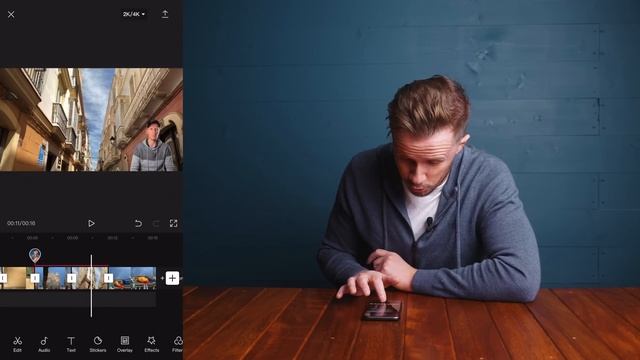The width and height of the screenshot is (640, 360).
Task: Select the clip under the playhead
Action: coord(90,278)
